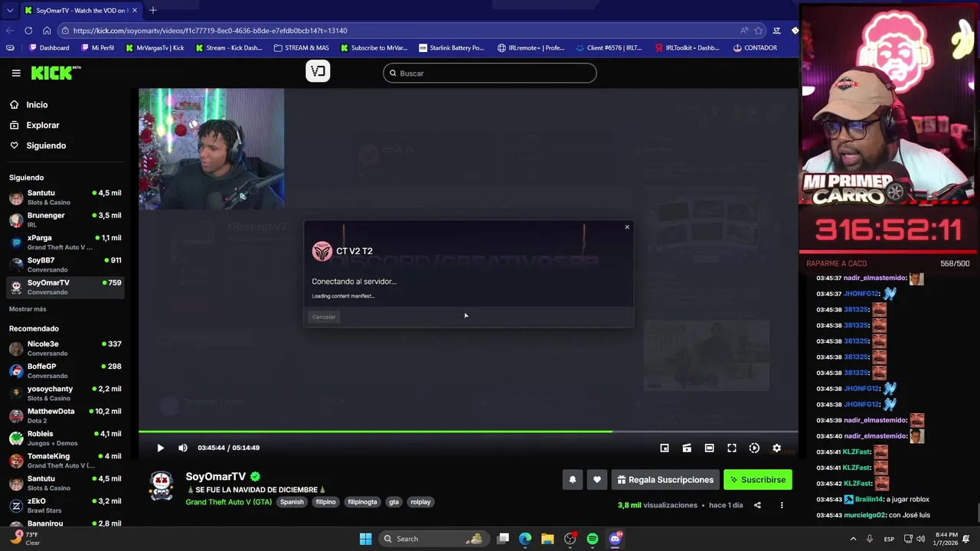Click the green Suscribirse button
The height and width of the screenshot is (551, 980).
pos(757,480)
